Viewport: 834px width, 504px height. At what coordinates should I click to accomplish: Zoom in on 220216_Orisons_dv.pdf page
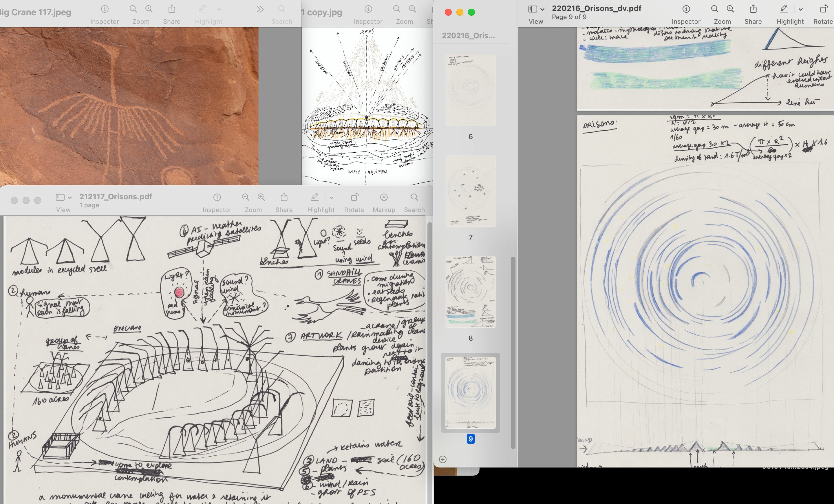[x=730, y=9]
